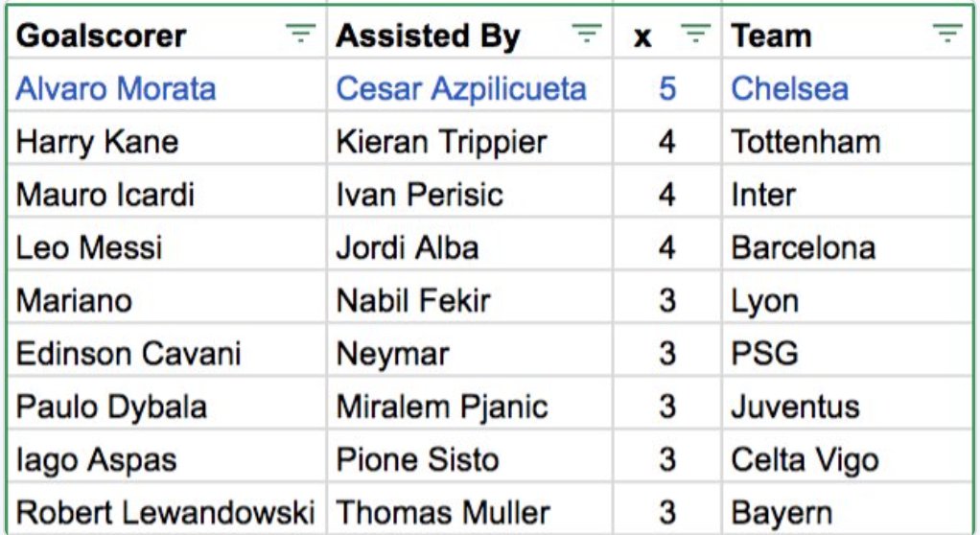980x535 pixels.
Task: Open the Assisted By column filter icon
Action: pos(587,34)
